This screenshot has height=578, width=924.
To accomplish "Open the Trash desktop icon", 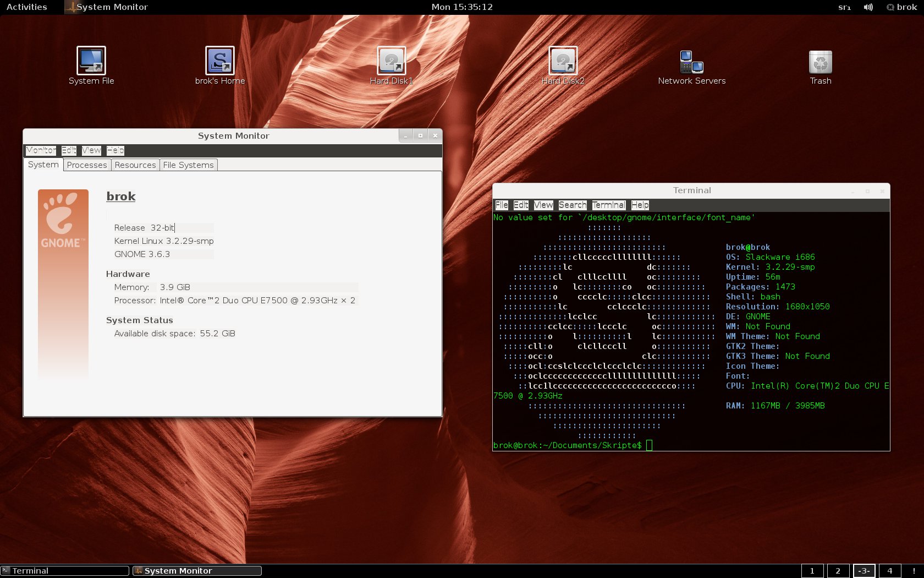I will [x=820, y=62].
